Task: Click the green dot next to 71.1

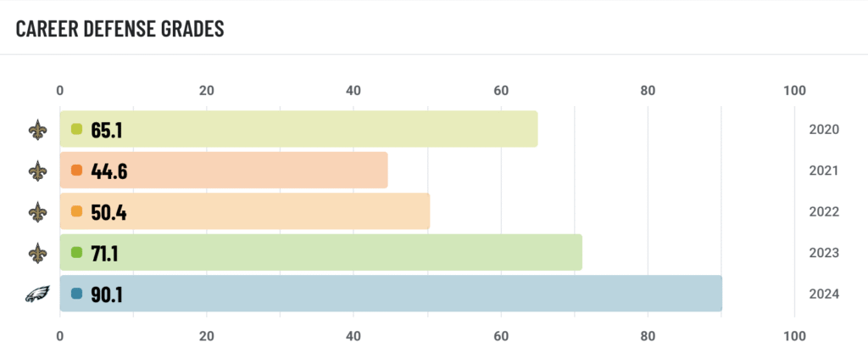Action: point(76,252)
